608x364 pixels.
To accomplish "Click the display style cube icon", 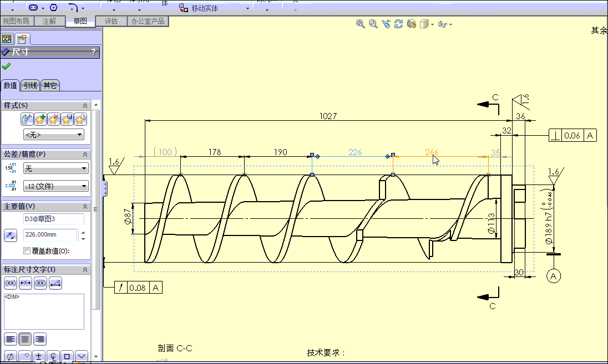I will point(424,24).
